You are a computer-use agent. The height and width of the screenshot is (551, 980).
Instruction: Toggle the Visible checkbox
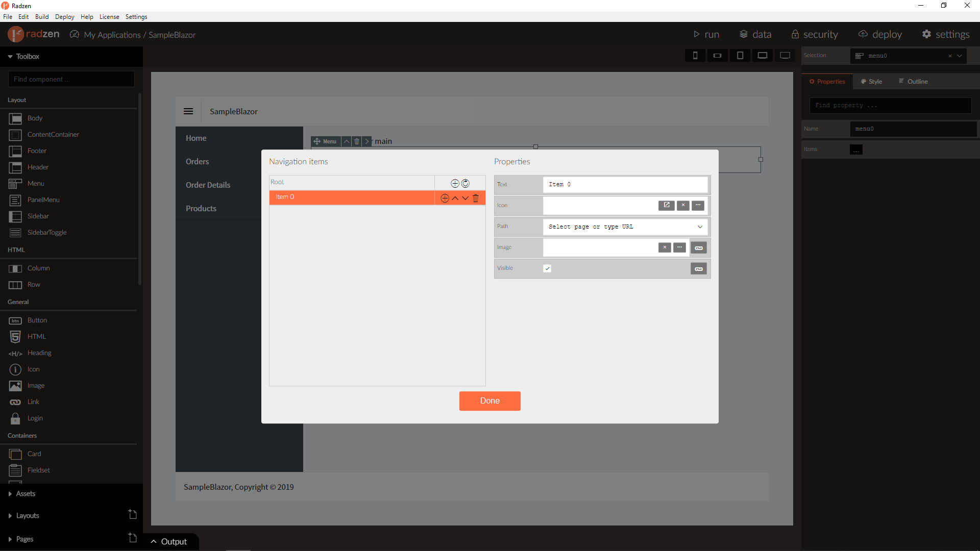(x=547, y=268)
